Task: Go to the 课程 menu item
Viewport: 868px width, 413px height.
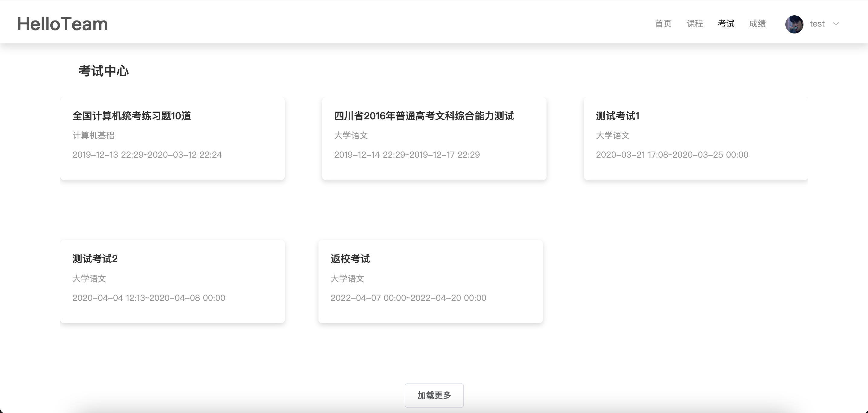Action: (695, 24)
